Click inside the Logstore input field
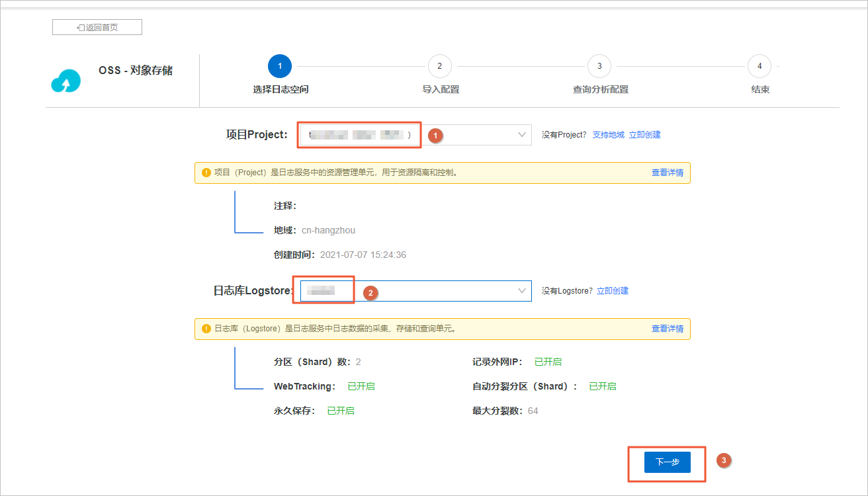The width and height of the screenshot is (868, 496). click(x=324, y=290)
